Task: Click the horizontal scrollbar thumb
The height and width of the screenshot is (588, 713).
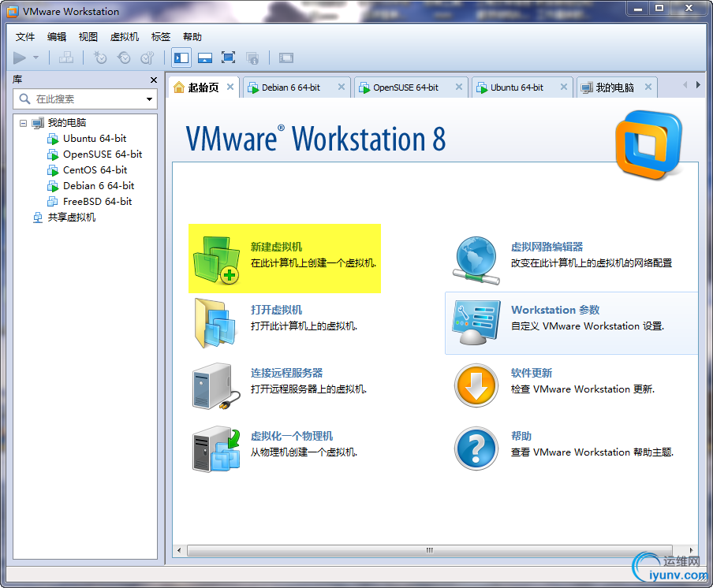Action: [x=430, y=550]
